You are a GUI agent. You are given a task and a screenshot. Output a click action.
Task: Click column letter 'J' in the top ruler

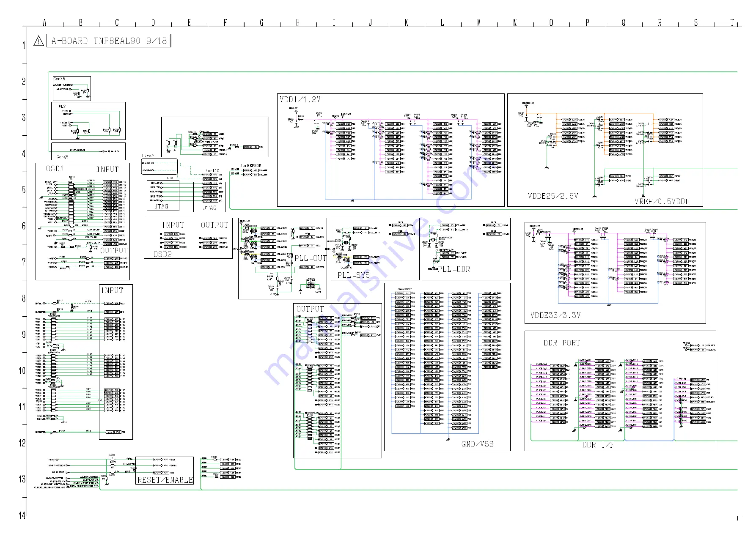click(x=370, y=23)
